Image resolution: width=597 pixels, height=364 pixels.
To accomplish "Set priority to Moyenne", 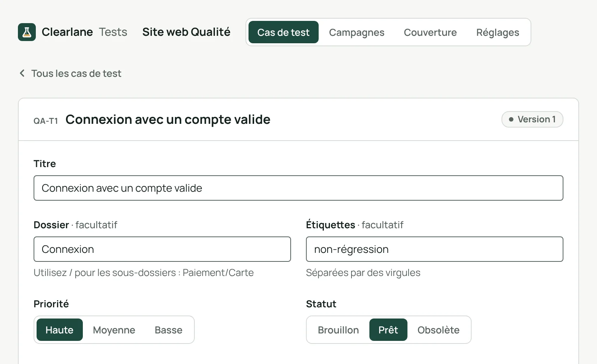I will pyautogui.click(x=114, y=330).
